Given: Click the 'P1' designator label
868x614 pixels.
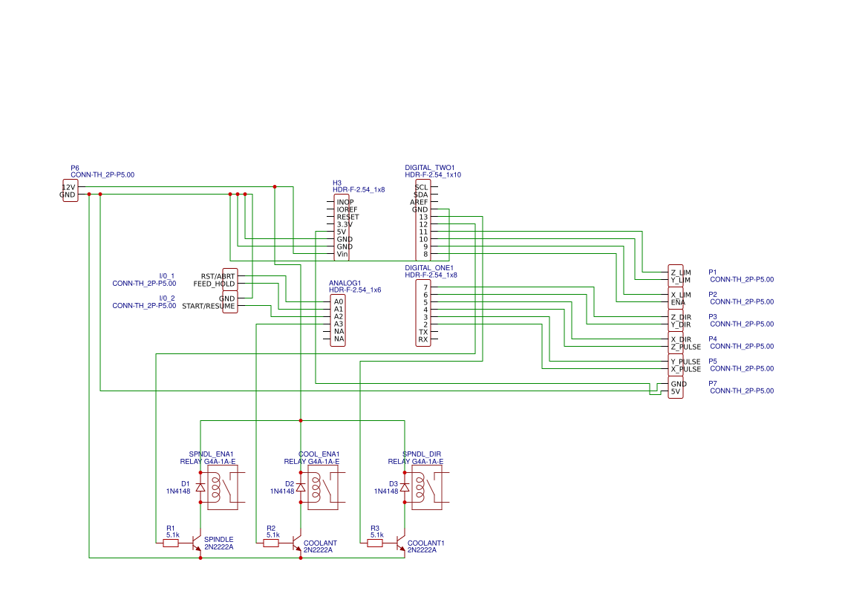Looking at the screenshot, I should click(713, 272).
